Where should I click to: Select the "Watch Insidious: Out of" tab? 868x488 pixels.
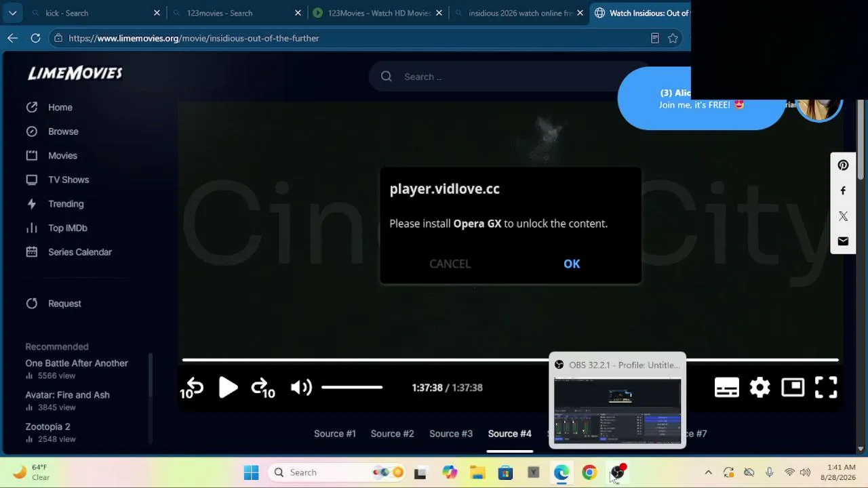click(641, 13)
